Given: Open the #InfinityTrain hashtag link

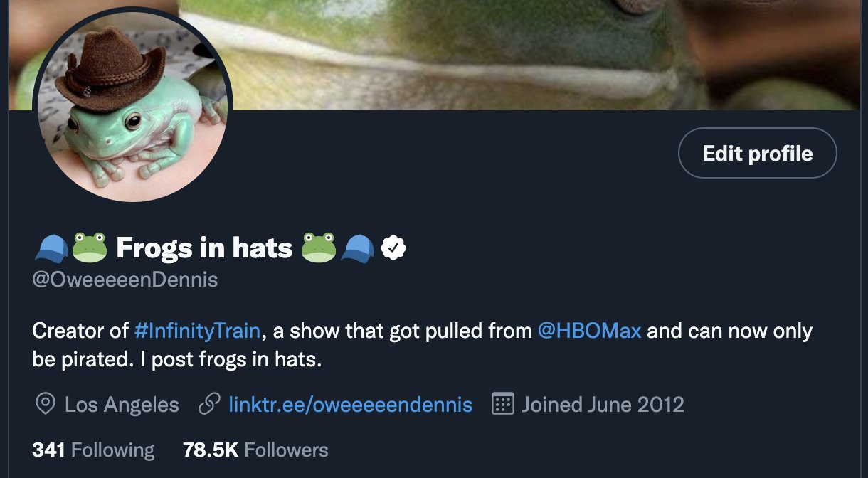Looking at the screenshot, I should pos(199,331).
